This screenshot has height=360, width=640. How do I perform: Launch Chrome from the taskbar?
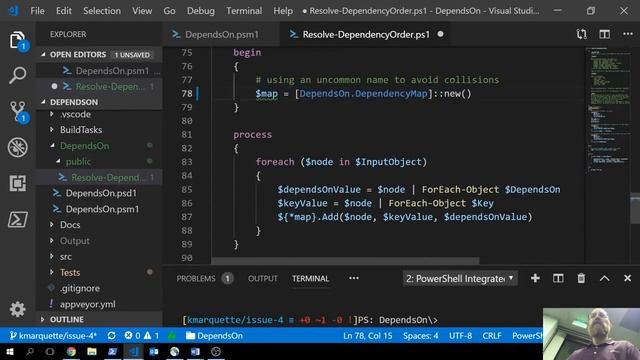(x=71, y=351)
